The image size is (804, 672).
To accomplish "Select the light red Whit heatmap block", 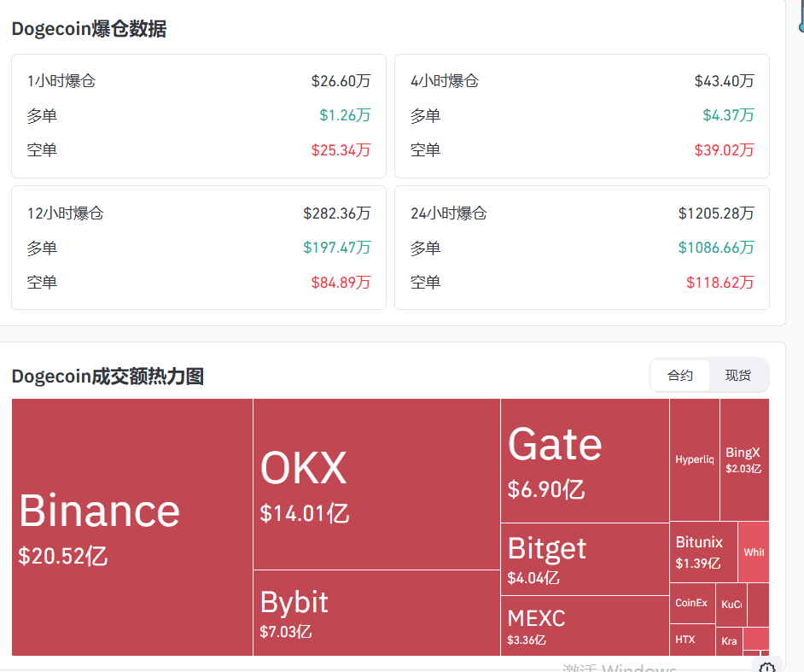I will pos(754,552).
